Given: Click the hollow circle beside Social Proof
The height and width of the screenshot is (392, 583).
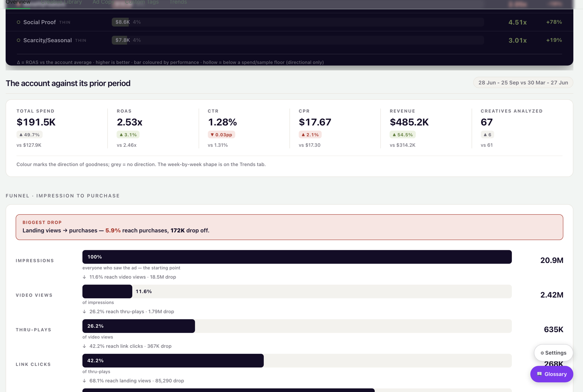Looking at the screenshot, I should [19, 22].
